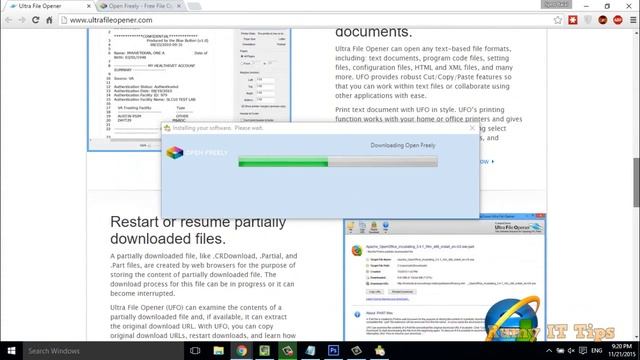Viewport: 640px width, 360px height.
Task: Open the Chrome hamburger menu
Action: pyautogui.click(x=633, y=20)
